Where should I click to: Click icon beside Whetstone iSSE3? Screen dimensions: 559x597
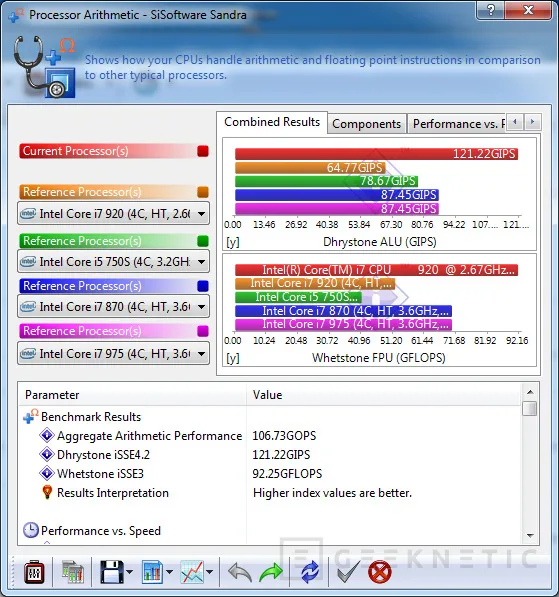tap(46, 473)
